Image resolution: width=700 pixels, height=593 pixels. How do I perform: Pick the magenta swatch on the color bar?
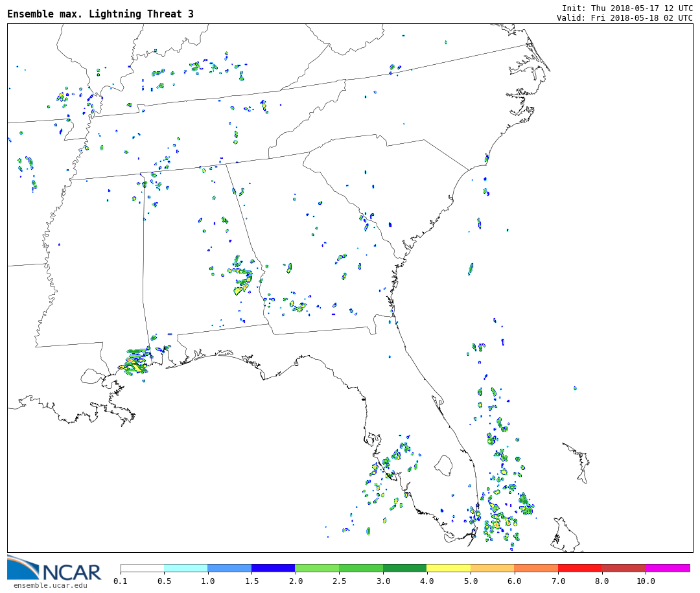pyautogui.click(x=667, y=568)
